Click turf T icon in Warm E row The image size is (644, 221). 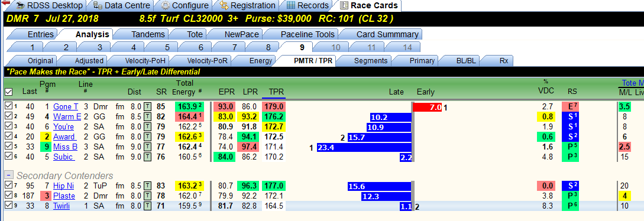(x=147, y=116)
